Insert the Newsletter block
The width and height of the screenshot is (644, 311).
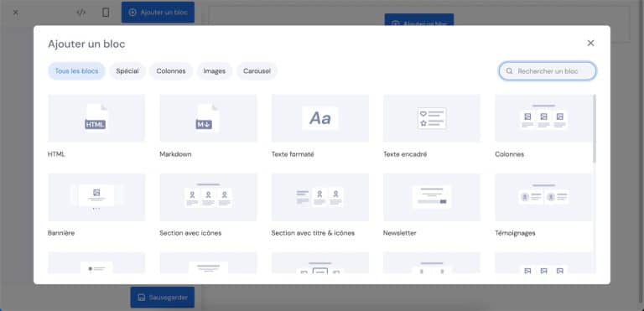pos(432,197)
